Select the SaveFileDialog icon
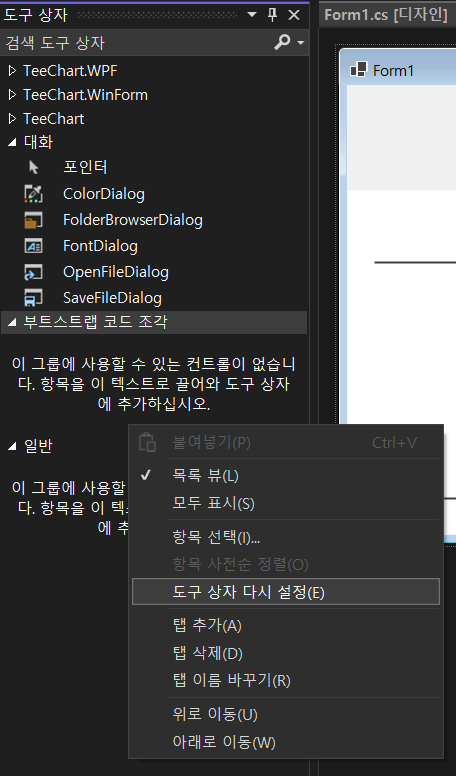 (x=33, y=297)
